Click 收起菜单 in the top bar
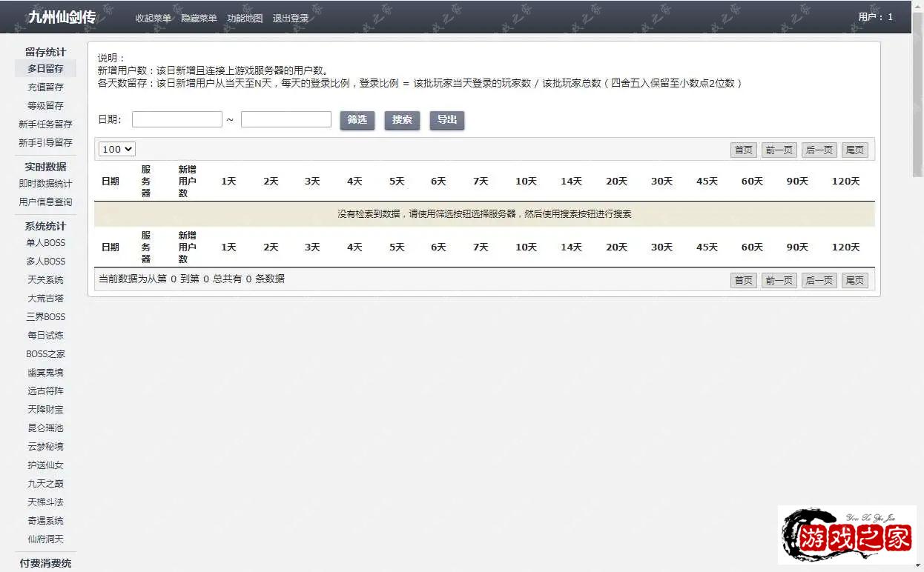 point(153,19)
